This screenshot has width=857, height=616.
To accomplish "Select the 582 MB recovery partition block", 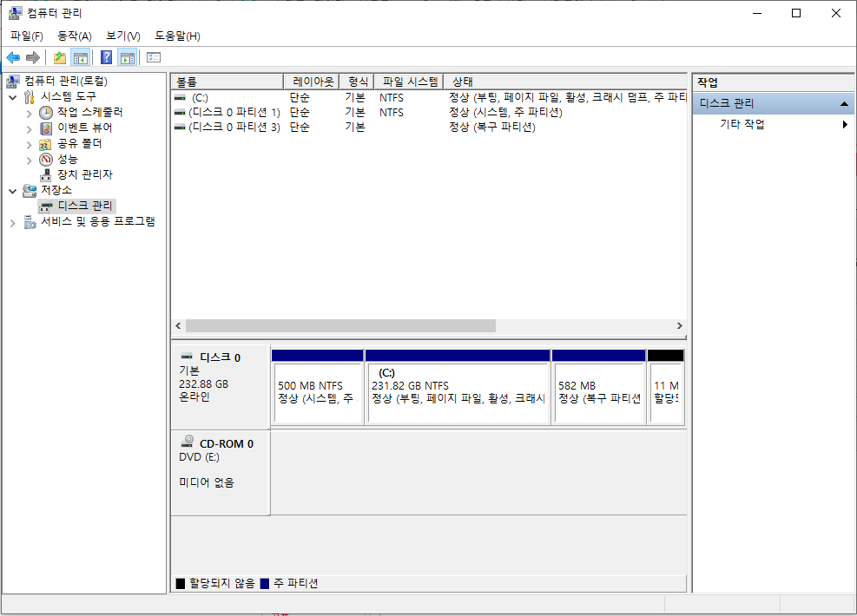I will (599, 387).
